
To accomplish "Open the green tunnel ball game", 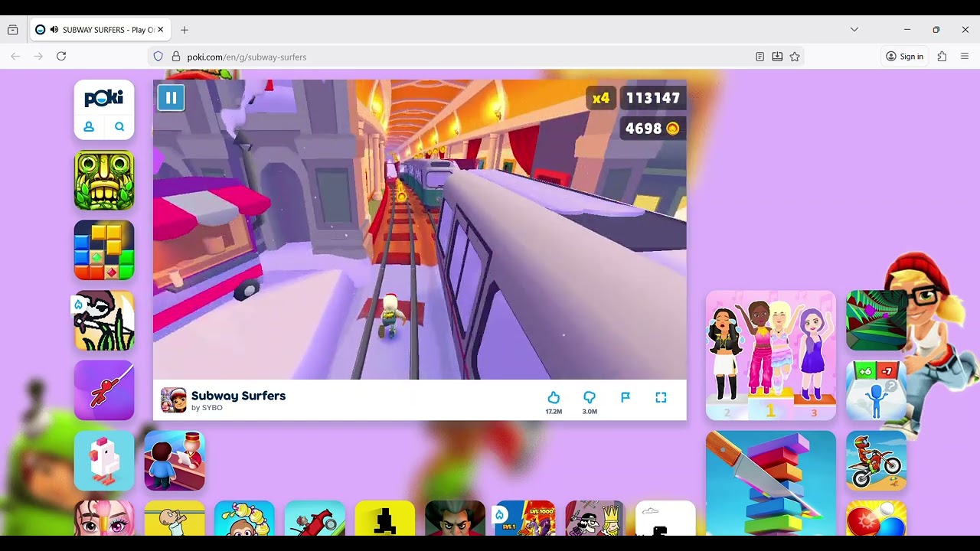I will click(x=876, y=320).
